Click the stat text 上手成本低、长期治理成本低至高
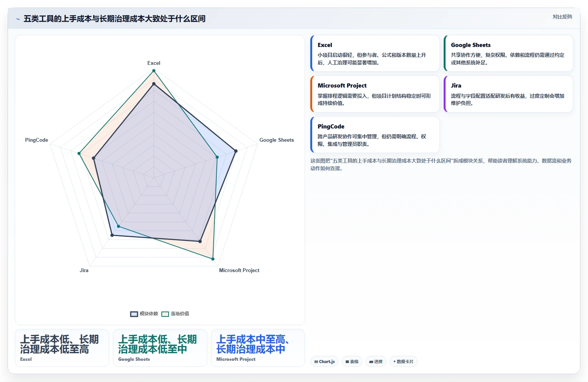Viewport: 588px width, 382px height. (59, 344)
